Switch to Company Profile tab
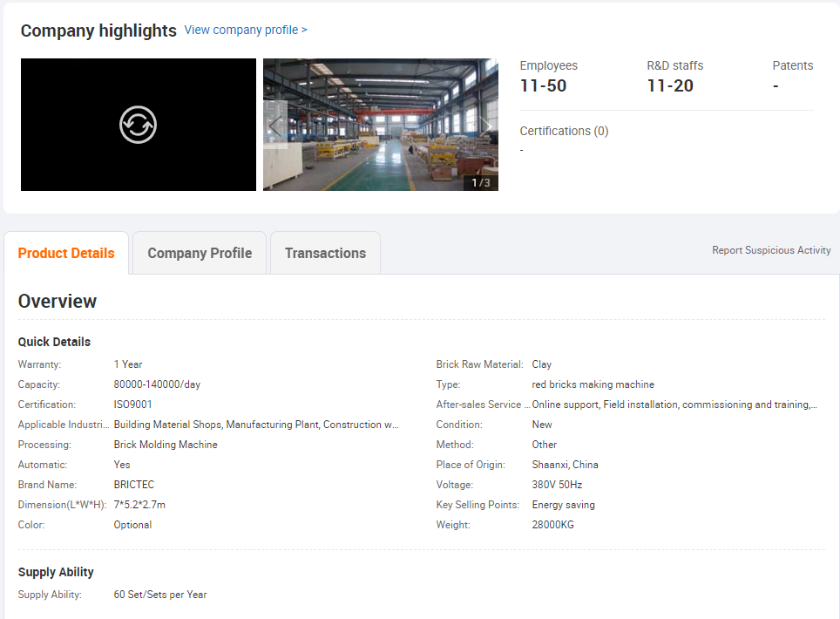Screen dimensions: 840x619 tap(200, 253)
